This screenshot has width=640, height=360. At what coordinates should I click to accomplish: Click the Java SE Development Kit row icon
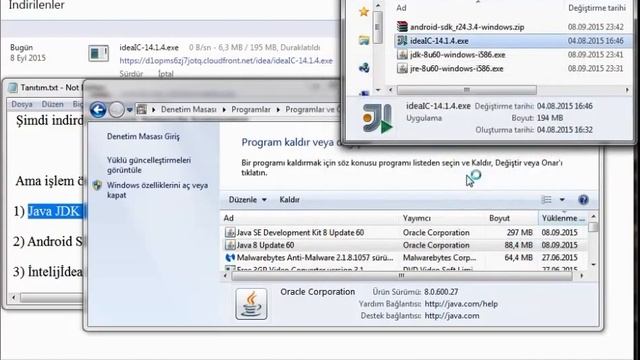(230, 232)
